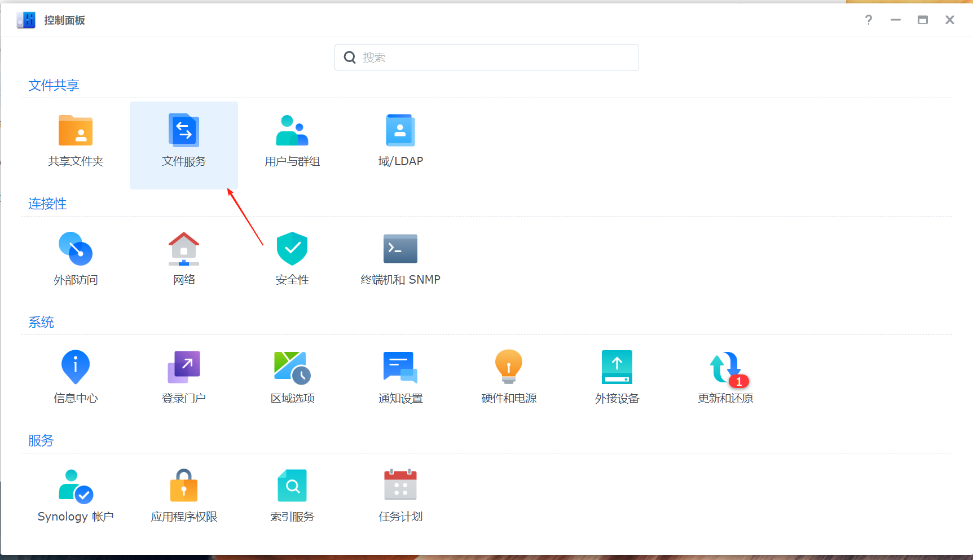
Task: Open the 信息中心 info center icon
Action: tap(76, 367)
